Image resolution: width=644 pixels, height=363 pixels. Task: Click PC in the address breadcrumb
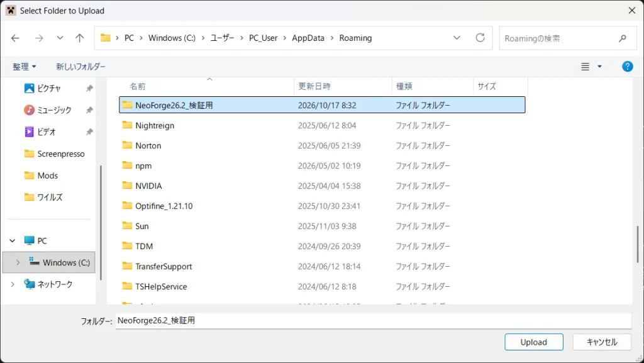[x=129, y=38]
